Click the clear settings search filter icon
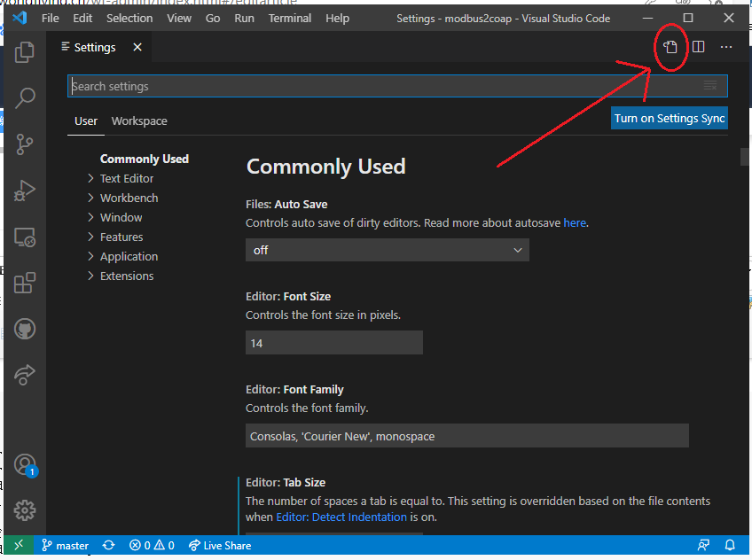Screen dimensions: 752x560 pos(710,86)
